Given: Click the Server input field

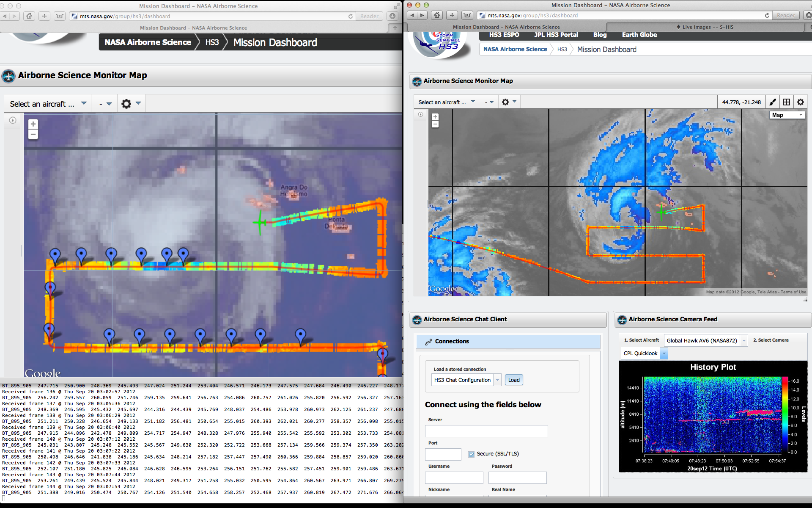Looking at the screenshot, I should pos(486,431).
